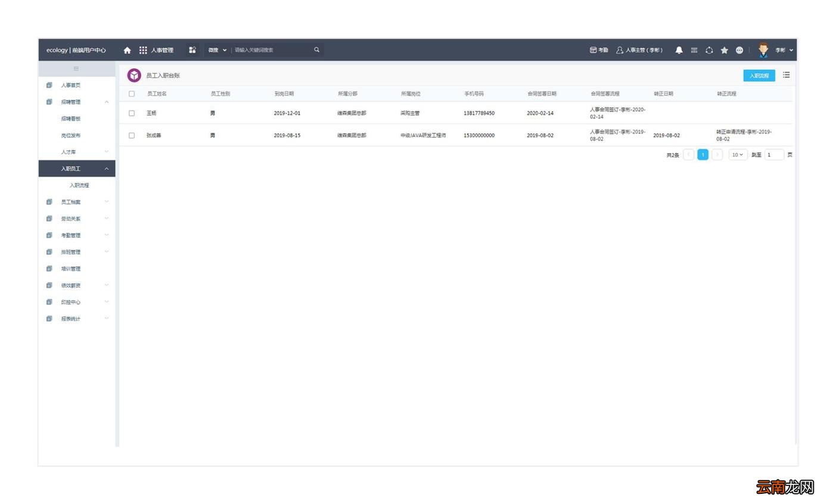Open the notification bell
The width and height of the screenshot is (836, 504).
click(x=679, y=50)
